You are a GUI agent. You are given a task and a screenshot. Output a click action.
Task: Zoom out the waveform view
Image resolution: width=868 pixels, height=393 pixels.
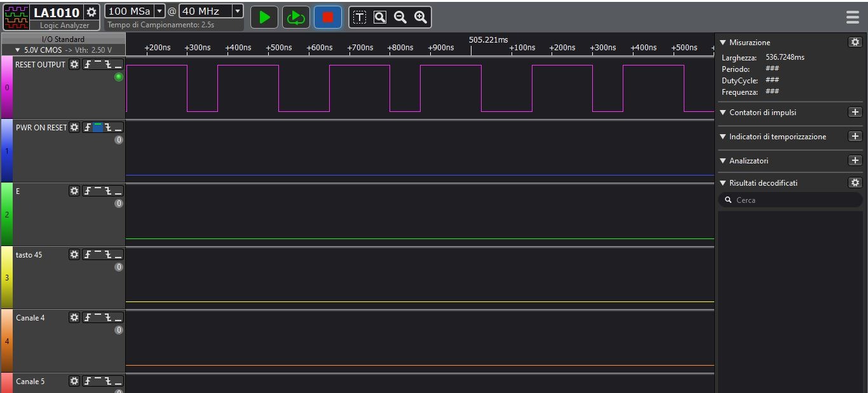tap(400, 17)
